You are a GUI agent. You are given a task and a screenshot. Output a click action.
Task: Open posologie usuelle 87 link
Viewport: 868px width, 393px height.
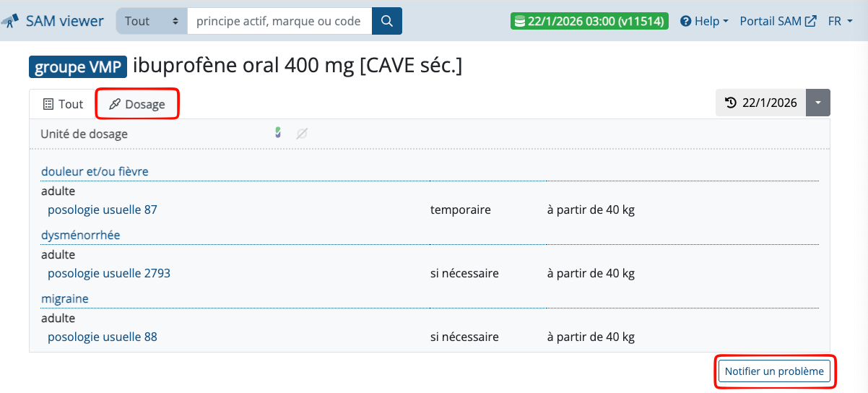[102, 210]
